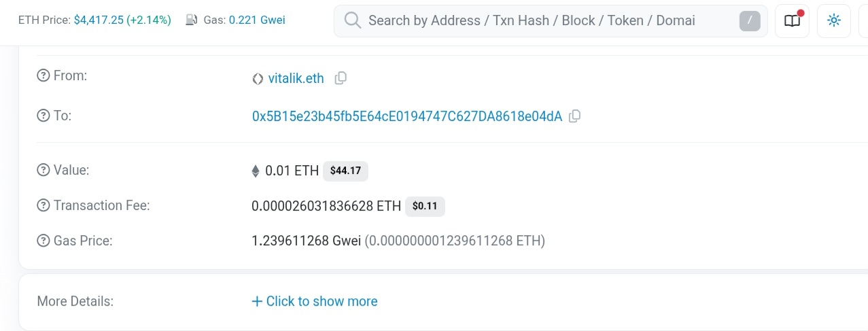Toggle the sun theme switcher
This screenshot has width=868, height=331.
pos(833,21)
